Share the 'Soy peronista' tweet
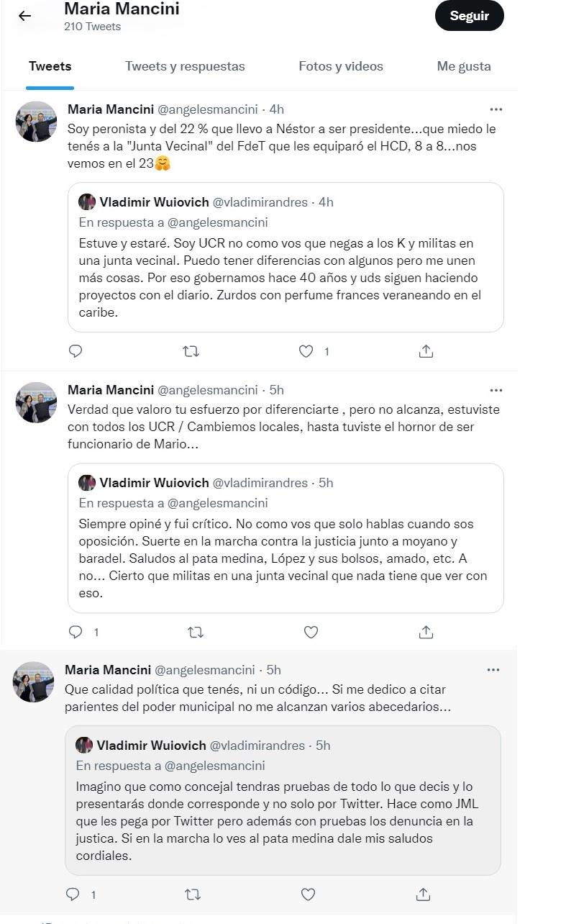 426,351
